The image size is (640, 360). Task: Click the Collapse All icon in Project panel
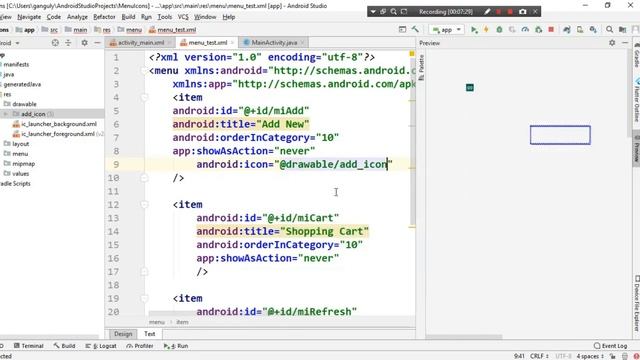[68, 42]
